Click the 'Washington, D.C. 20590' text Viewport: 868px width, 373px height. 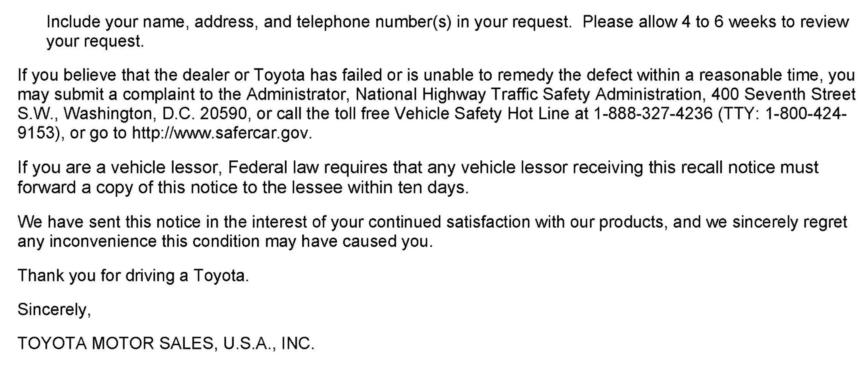[155, 114]
